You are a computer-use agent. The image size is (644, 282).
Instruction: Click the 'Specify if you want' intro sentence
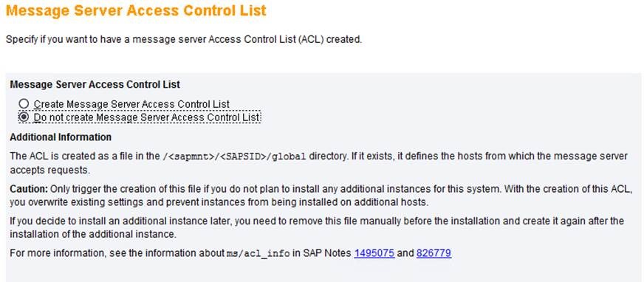coord(184,40)
